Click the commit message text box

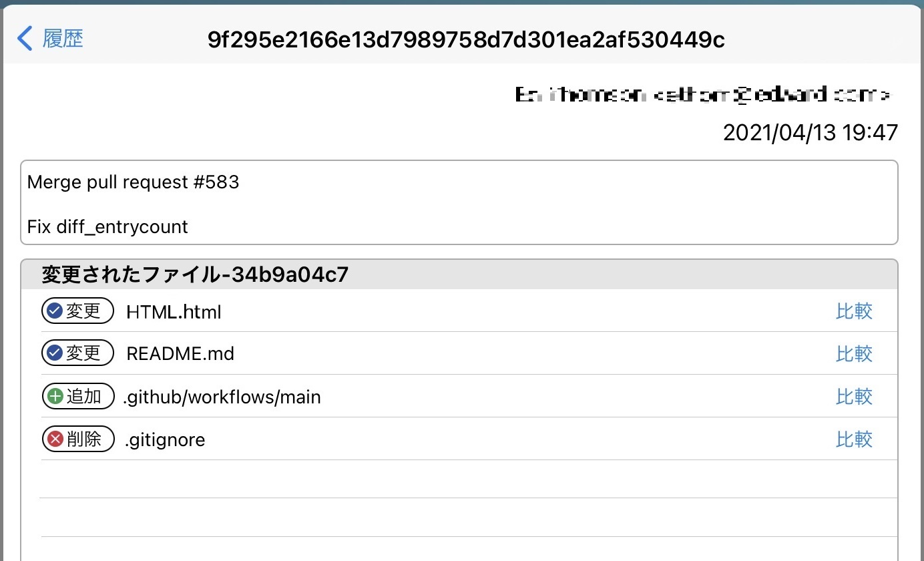(x=459, y=203)
